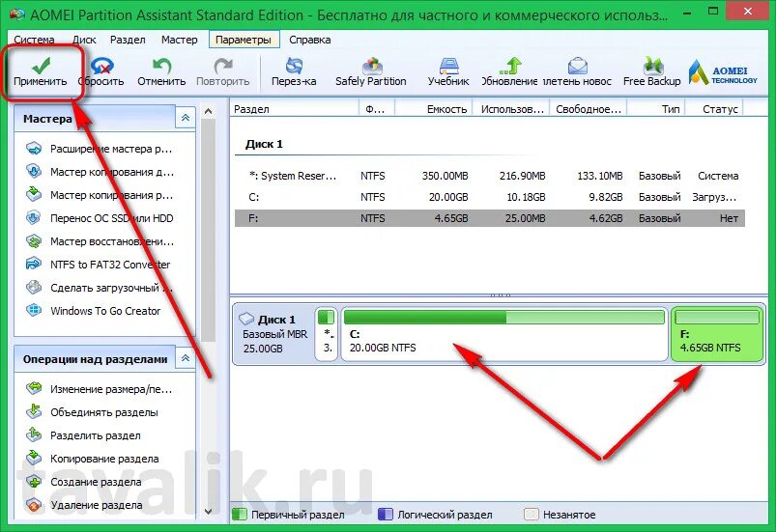Click sidebar scrollbar up arrow

(x=209, y=112)
